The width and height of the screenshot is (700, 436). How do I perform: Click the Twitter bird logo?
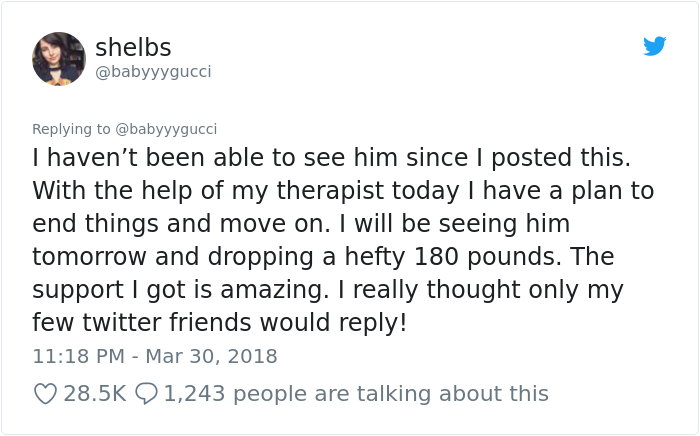pyautogui.click(x=654, y=46)
